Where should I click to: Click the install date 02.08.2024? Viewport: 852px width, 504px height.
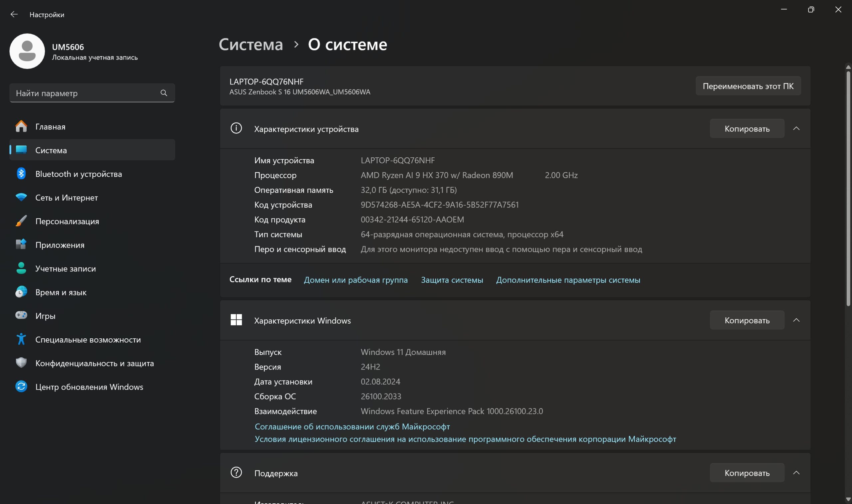tap(380, 381)
